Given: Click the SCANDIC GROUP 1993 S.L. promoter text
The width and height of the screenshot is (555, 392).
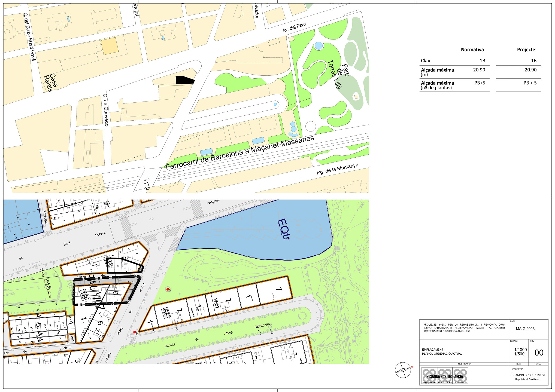Looking at the screenshot, I should point(529,375).
